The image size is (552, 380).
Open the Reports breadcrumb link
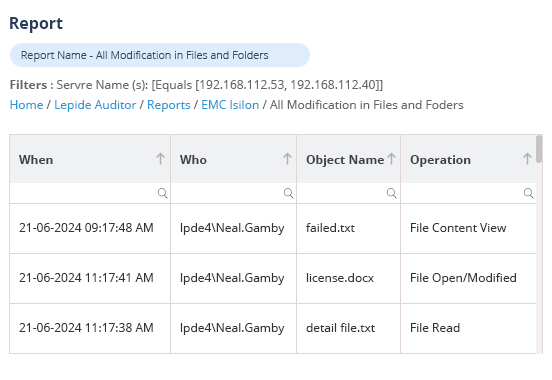point(169,105)
